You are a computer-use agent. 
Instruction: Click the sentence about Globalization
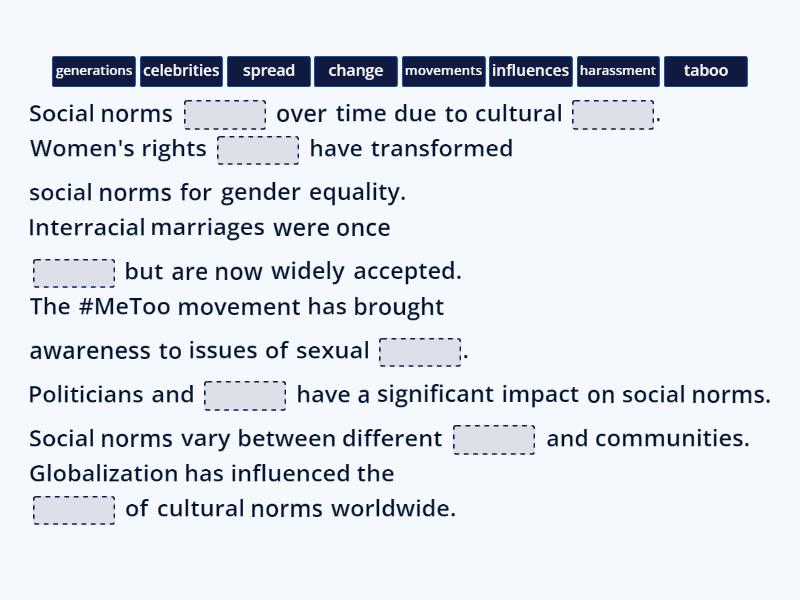(211, 473)
